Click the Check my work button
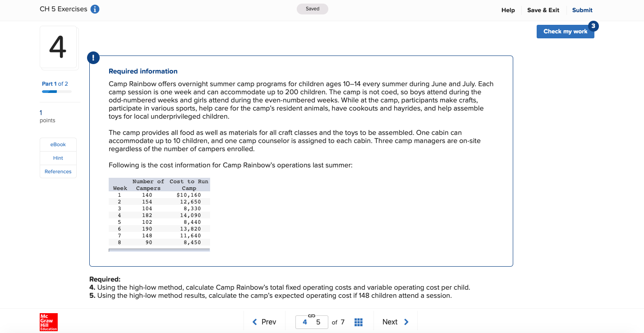Screen dimensions: 644x333 point(565,31)
